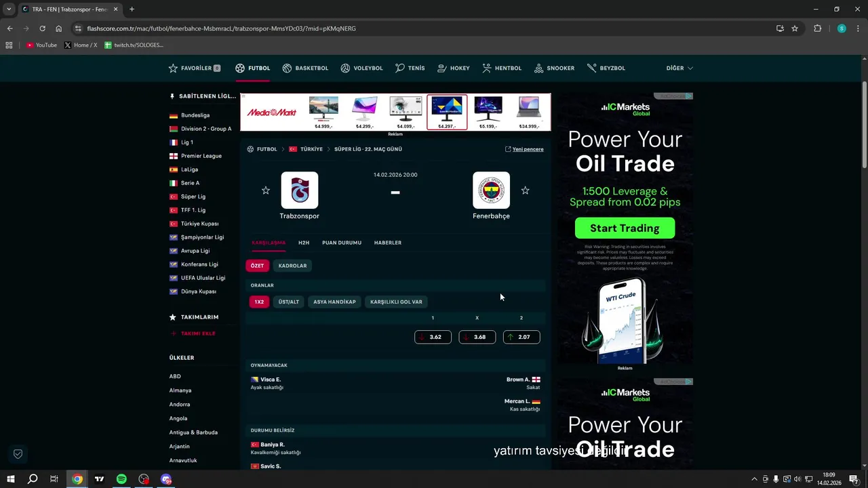The width and height of the screenshot is (868, 488).
Task: Open a new browser tab
Action: pos(132,9)
